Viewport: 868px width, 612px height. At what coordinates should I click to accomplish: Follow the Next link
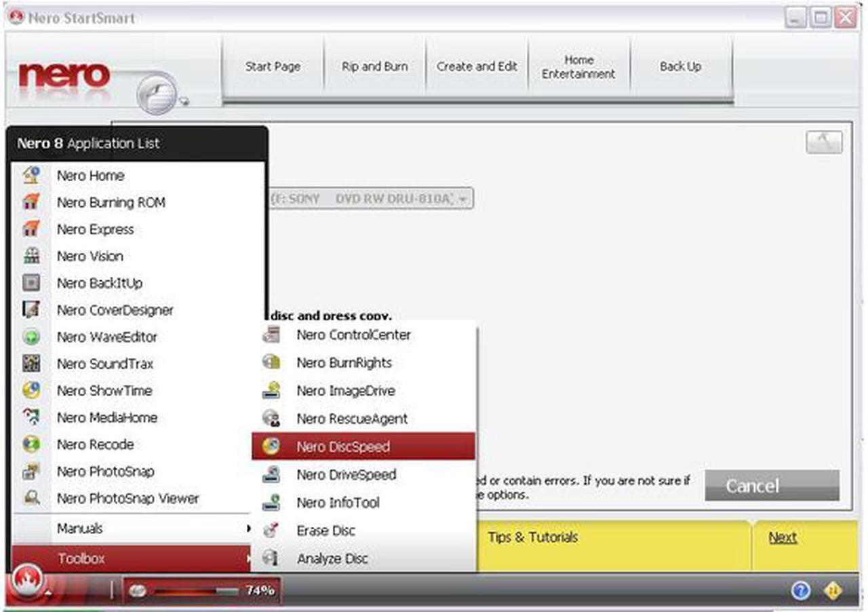tap(783, 537)
